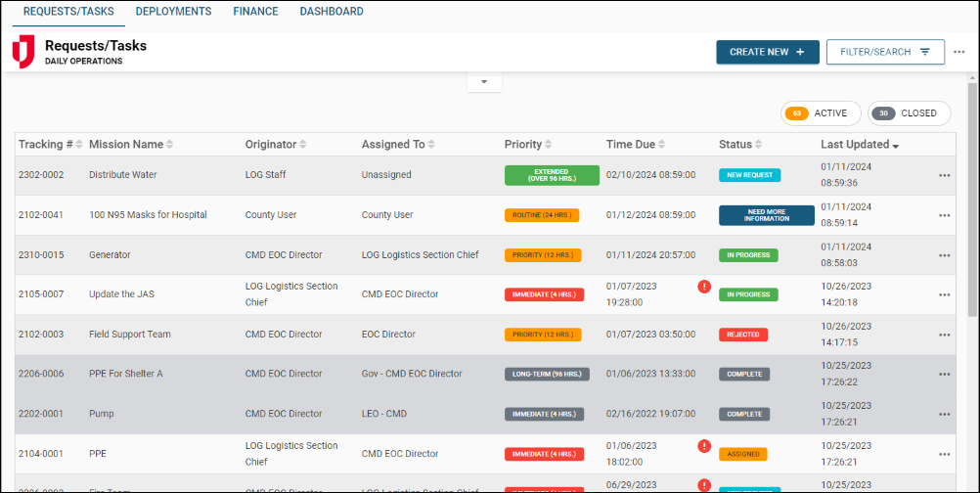Open the Filter/Search button
The height and width of the screenshot is (493, 980).
[x=884, y=52]
